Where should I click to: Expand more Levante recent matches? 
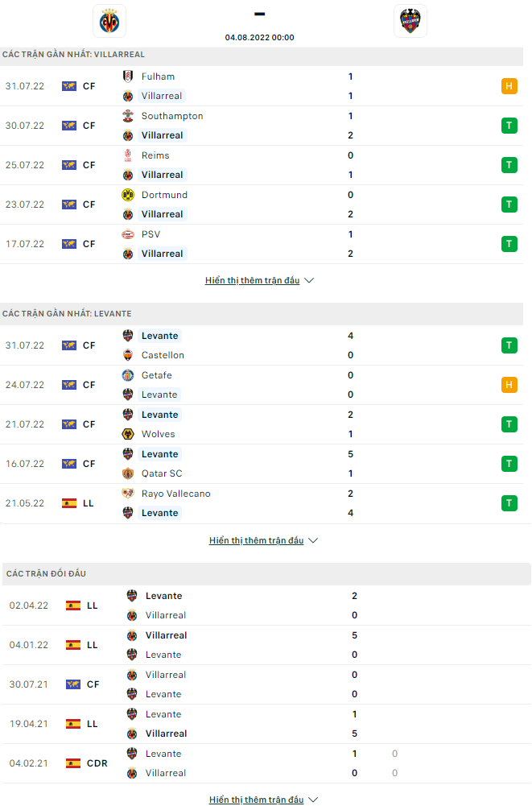(263, 540)
